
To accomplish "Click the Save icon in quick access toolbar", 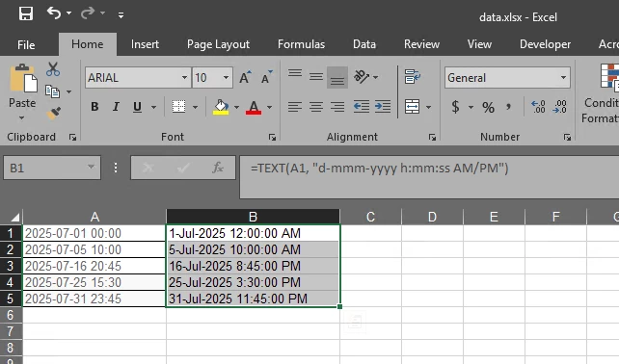I will pyautogui.click(x=26, y=14).
